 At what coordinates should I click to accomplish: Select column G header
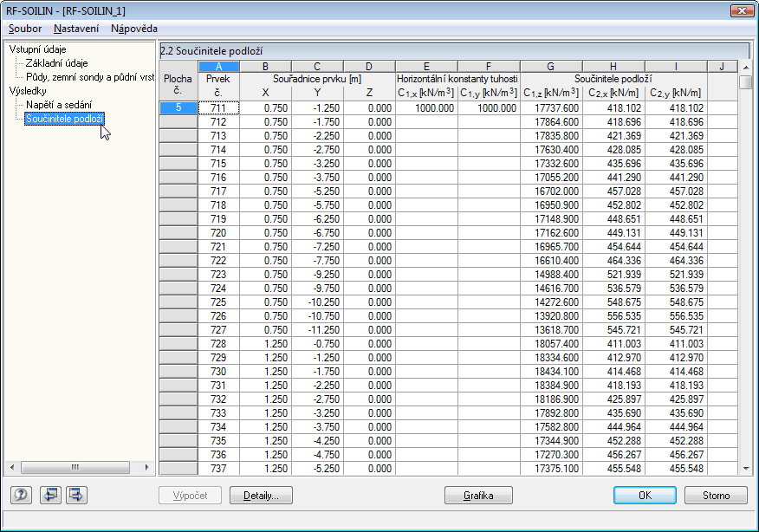(551, 67)
